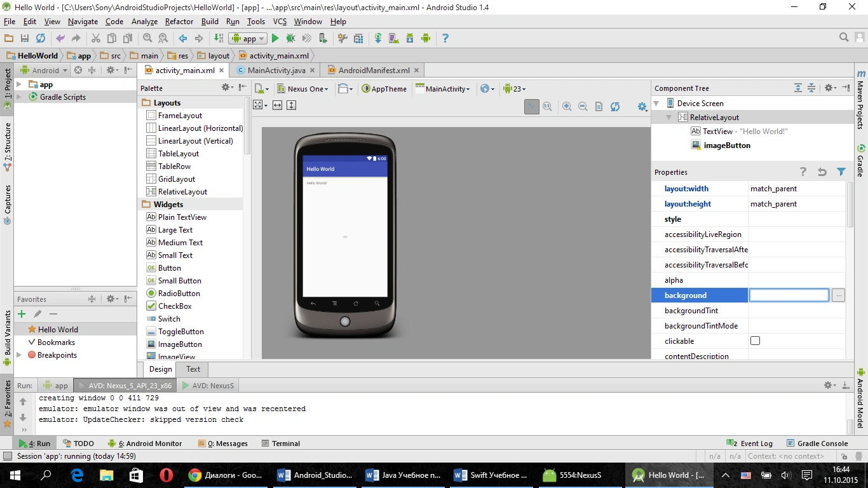Open the API level 23 dropdown
868x488 pixels.
click(515, 89)
